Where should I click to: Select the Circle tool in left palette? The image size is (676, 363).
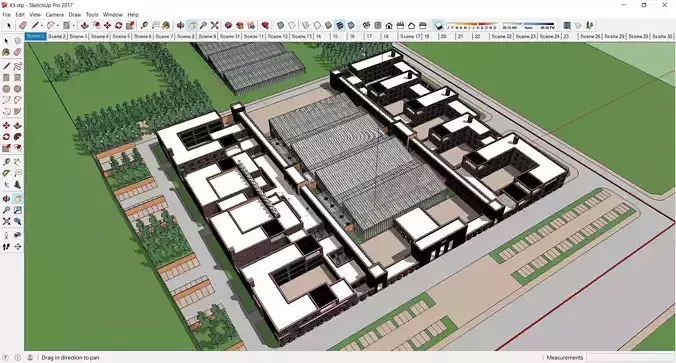tap(6, 89)
